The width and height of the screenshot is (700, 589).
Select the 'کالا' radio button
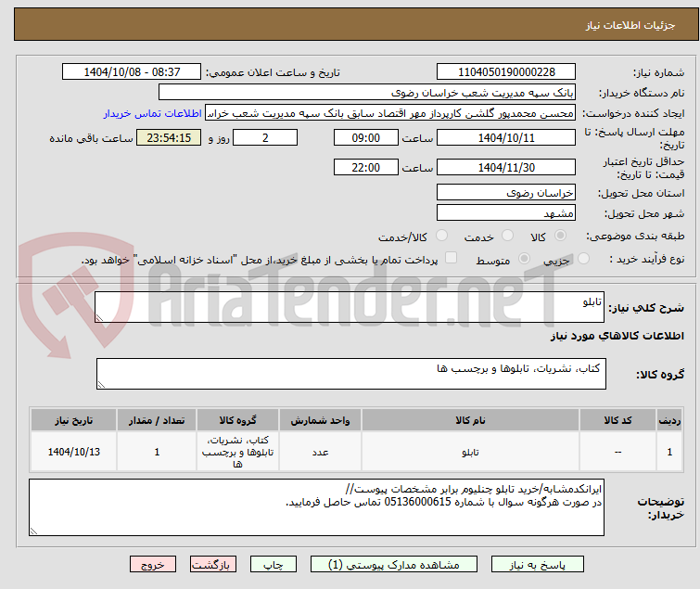560,236
